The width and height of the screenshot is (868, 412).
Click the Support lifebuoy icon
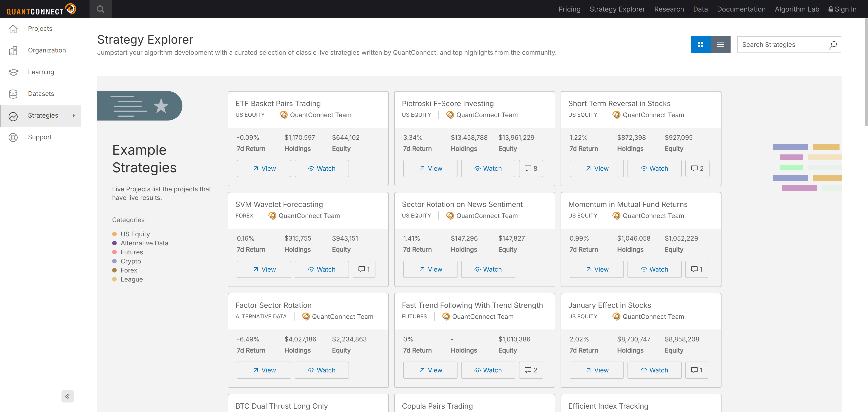click(13, 137)
